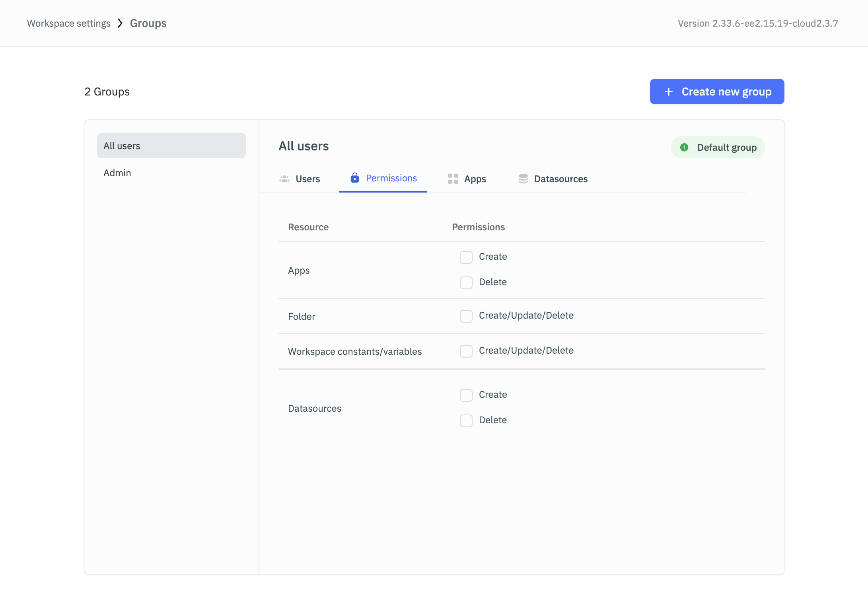Enable Apps Delete permission checkbox
The width and height of the screenshot is (868, 615).
coord(466,282)
